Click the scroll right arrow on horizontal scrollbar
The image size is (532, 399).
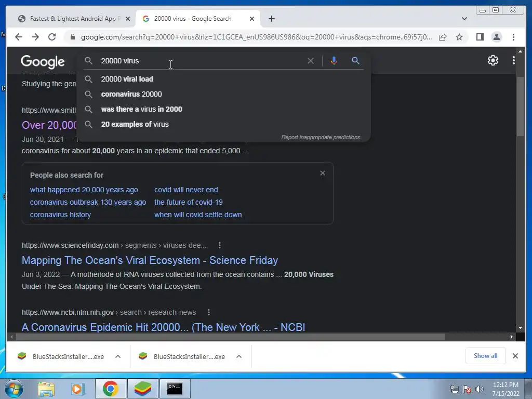[x=512, y=337]
